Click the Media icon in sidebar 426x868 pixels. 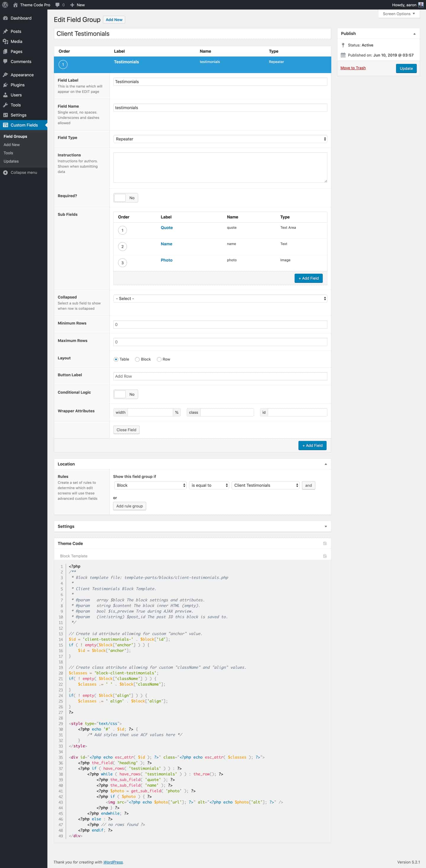pos(5,41)
